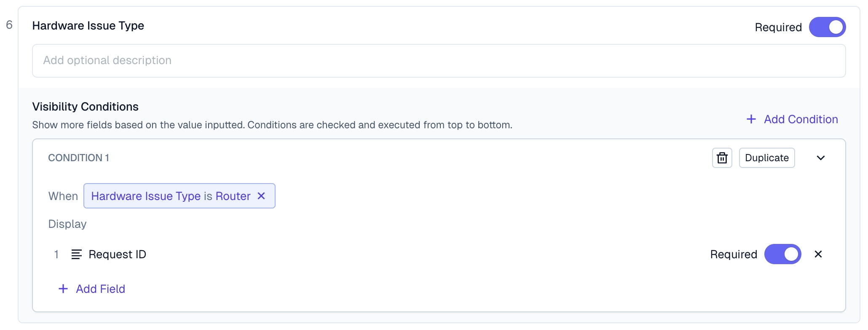Open the 'Hardware Issue Type is Router' condition chip
Screen dimensions: 868x330
click(x=171, y=196)
